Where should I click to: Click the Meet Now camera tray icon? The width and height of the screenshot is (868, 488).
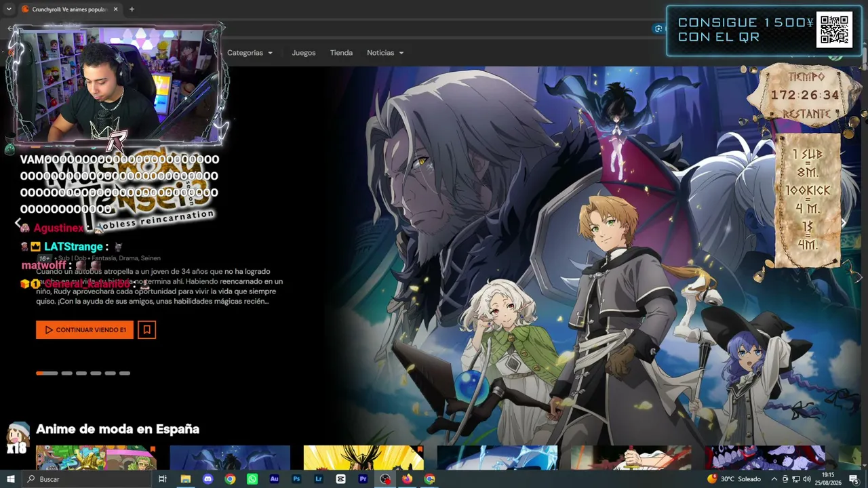[785, 479]
